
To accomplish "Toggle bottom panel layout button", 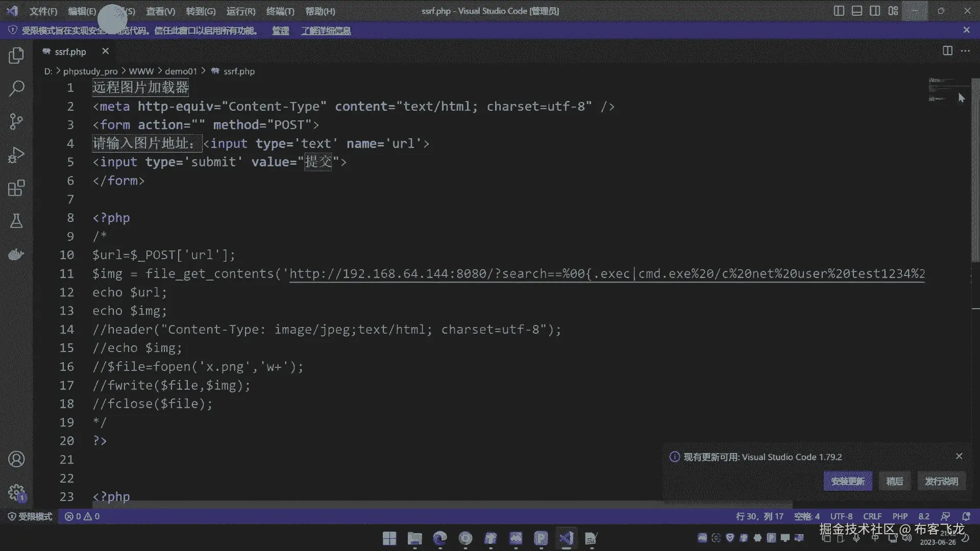I will (x=857, y=11).
